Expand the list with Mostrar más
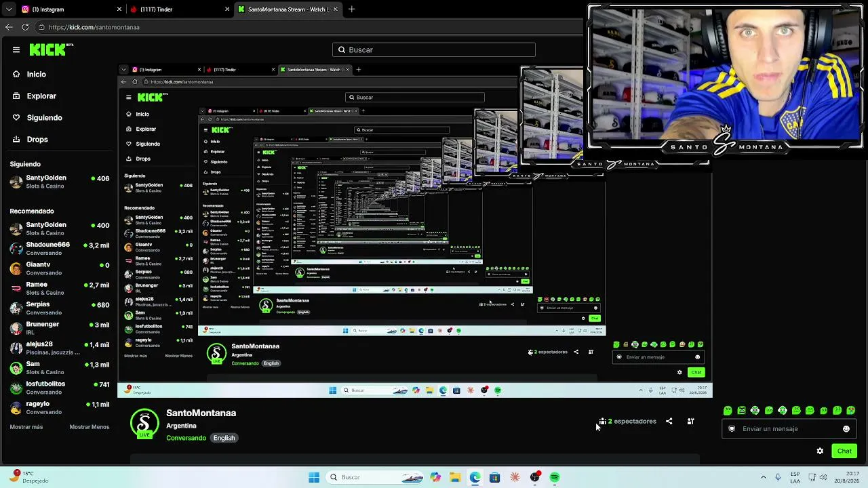This screenshot has height=488, width=868. click(26, 427)
